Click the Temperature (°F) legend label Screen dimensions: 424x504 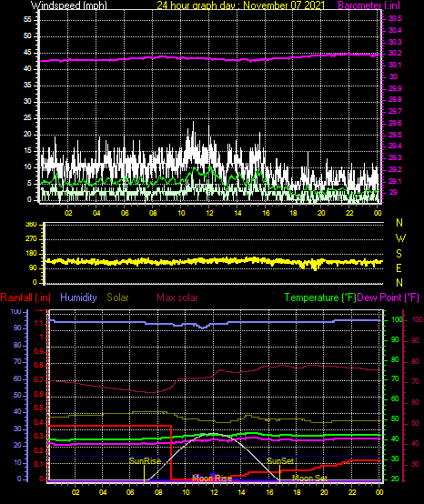tap(320, 297)
